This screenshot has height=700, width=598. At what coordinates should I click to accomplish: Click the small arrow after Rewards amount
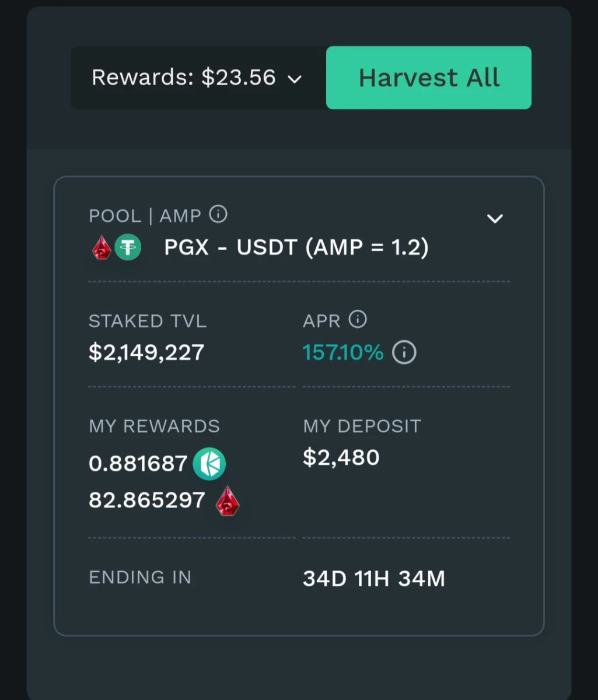295,79
